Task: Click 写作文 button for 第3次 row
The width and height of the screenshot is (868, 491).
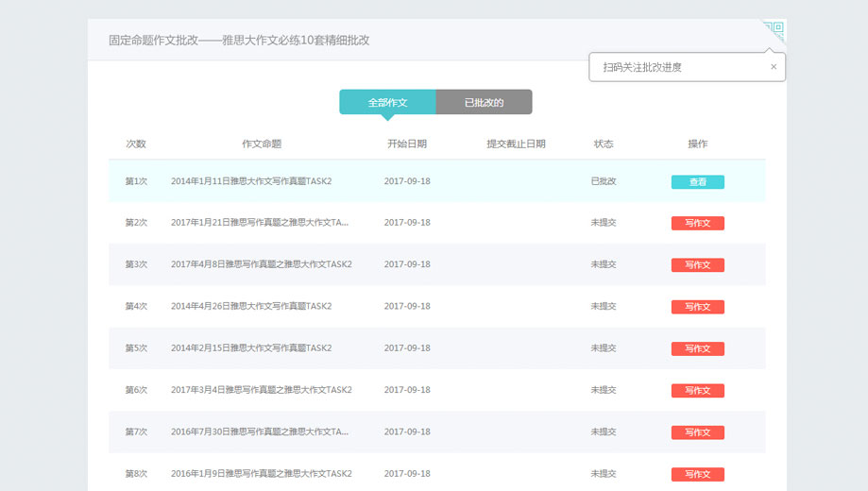Action: click(697, 265)
